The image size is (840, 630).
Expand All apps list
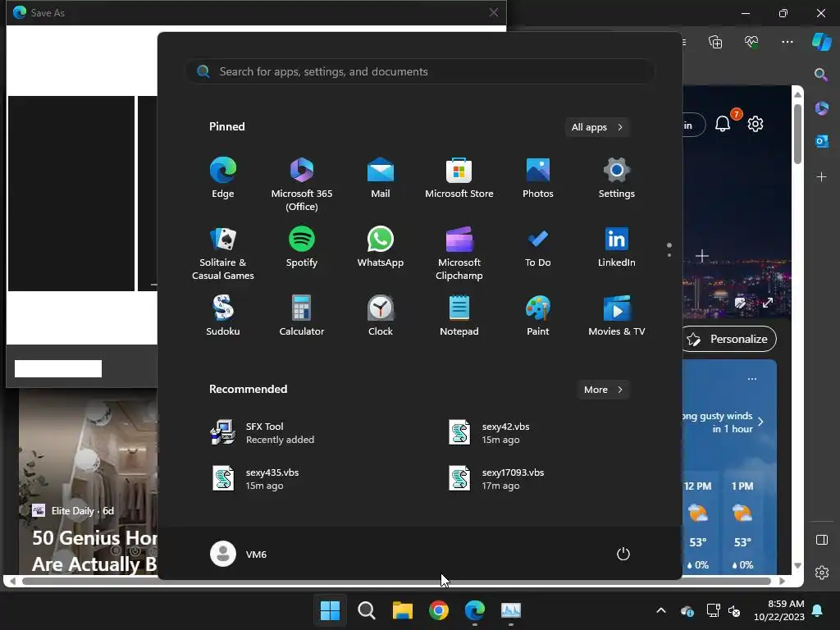[x=597, y=127]
